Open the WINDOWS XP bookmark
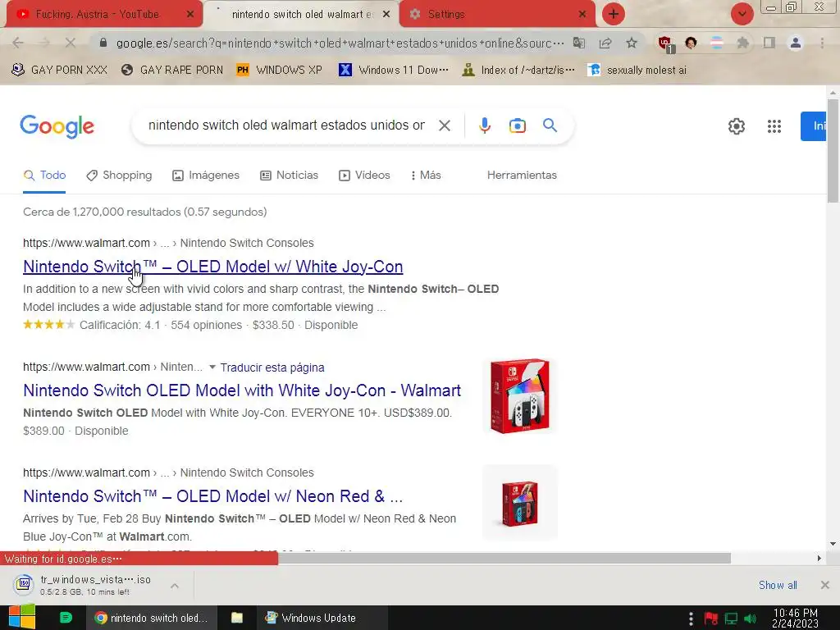The image size is (840, 630). [279, 71]
